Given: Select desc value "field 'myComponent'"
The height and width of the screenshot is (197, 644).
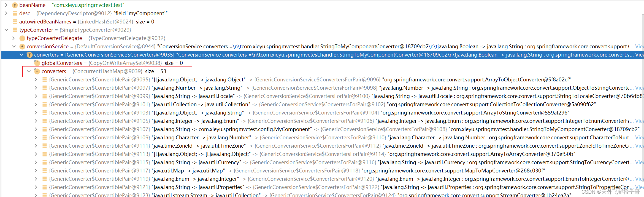Looking at the screenshot, I should 140,13.
